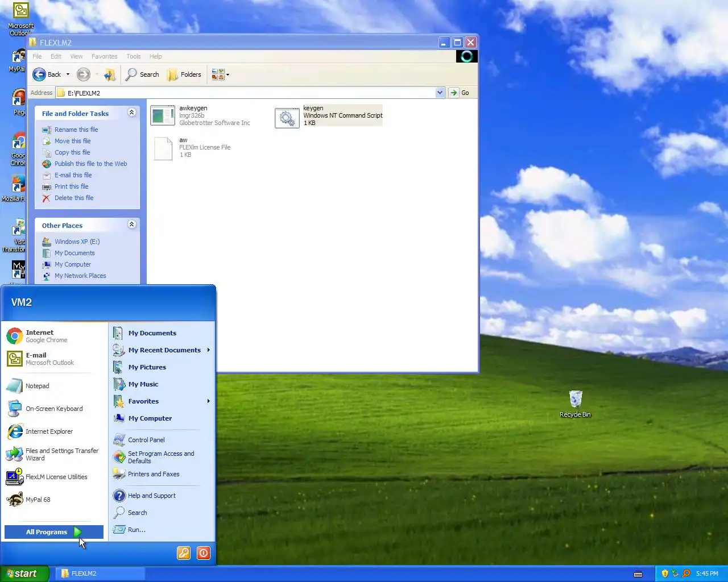Open the Views dropdown button
The image size is (728, 582).
point(221,74)
